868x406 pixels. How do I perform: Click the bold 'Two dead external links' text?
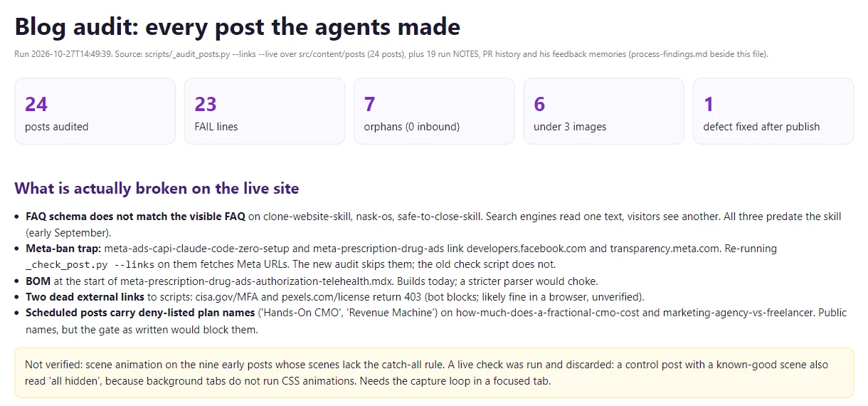(x=85, y=297)
